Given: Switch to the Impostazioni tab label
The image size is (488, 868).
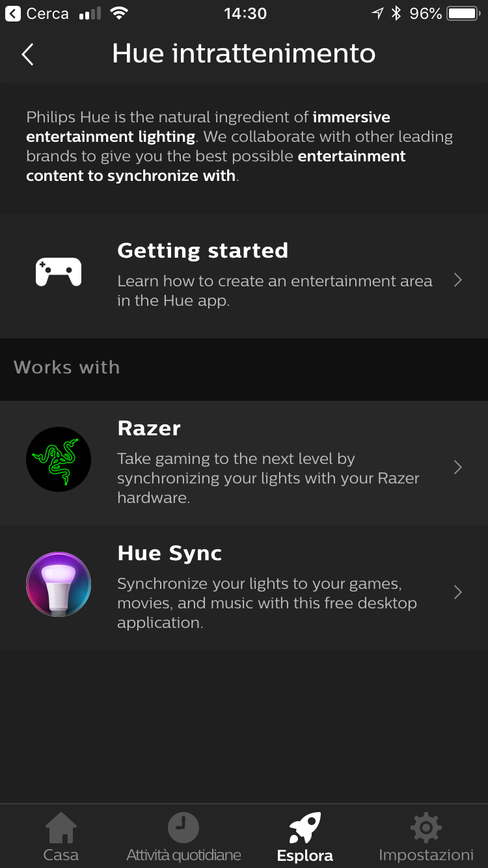Looking at the screenshot, I should (x=426, y=855).
